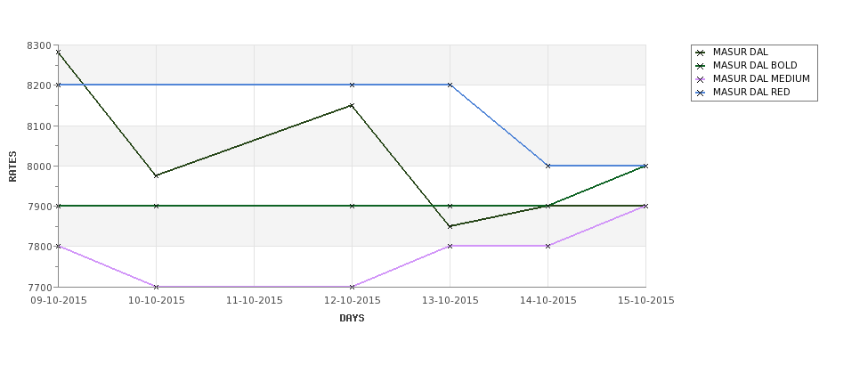
Task: Click MASUR DAL peak point on 12-10-2015
Action: click(352, 105)
